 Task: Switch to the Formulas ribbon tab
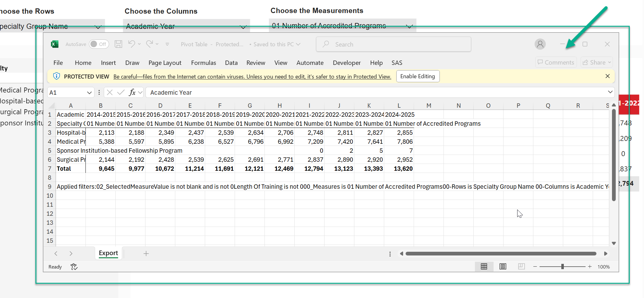204,63
